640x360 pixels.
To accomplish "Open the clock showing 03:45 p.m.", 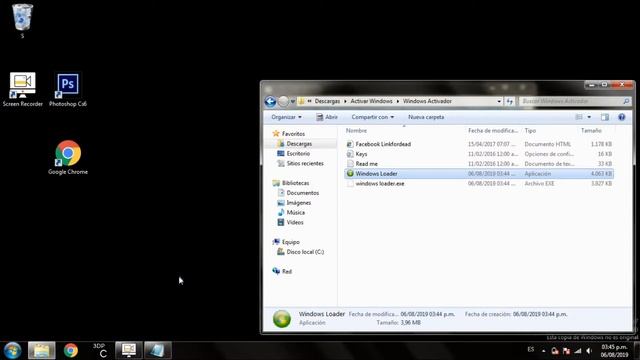I will pyautogui.click(x=614, y=351).
